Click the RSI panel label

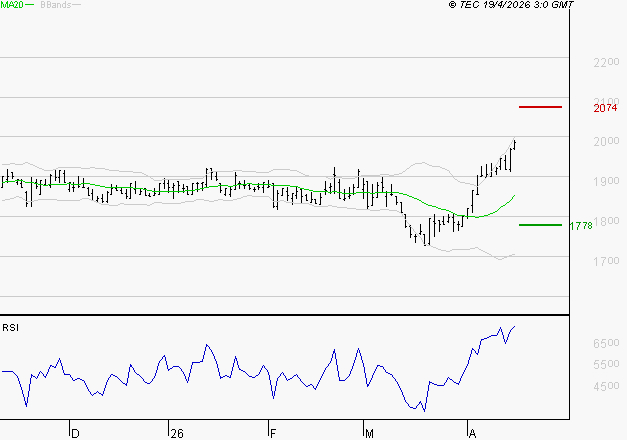[x=10, y=327]
